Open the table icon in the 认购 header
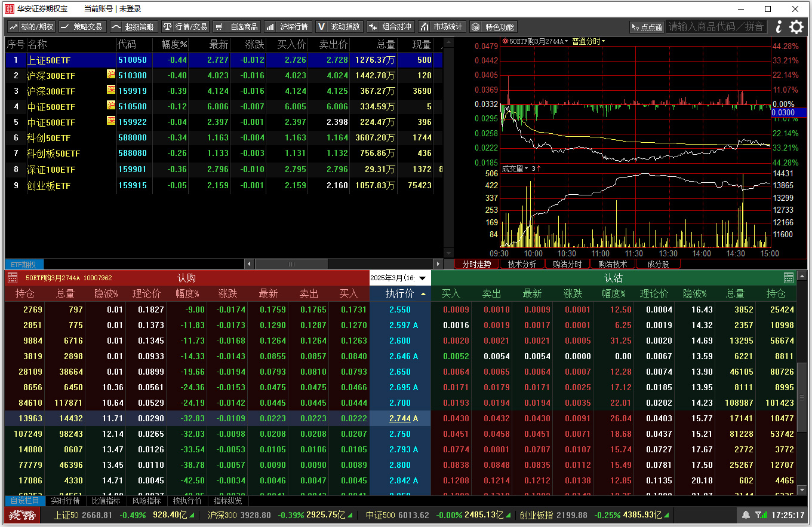This screenshot has width=812, height=527. [11, 278]
